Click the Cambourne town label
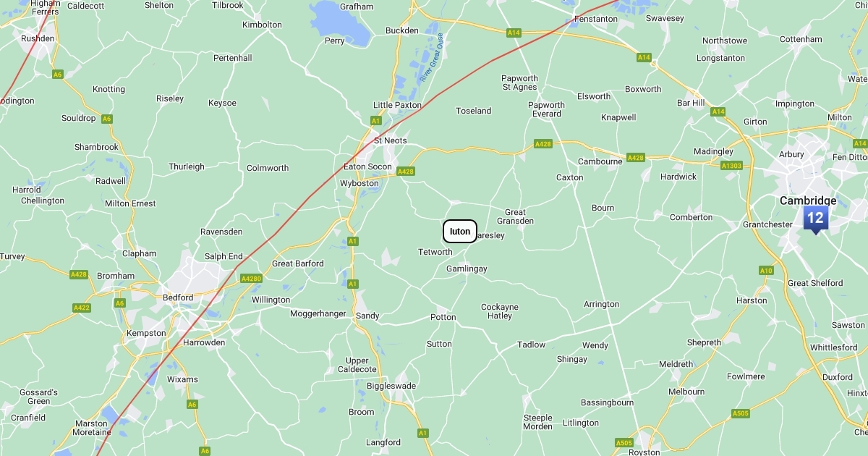Screen dimensions: 868x456 point(600,161)
